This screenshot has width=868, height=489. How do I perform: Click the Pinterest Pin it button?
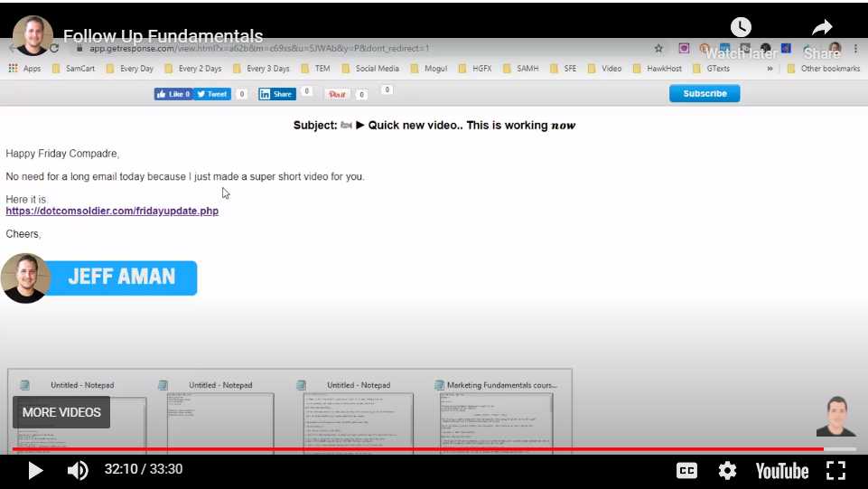click(337, 95)
